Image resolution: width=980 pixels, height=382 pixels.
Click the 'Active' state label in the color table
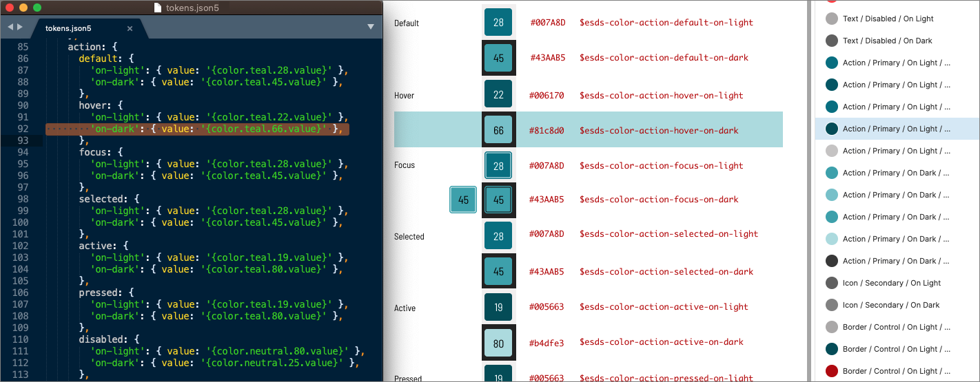405,308
